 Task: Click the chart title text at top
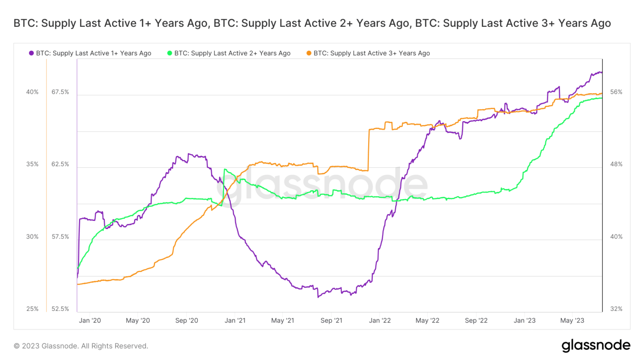click(x=312, y=23)
